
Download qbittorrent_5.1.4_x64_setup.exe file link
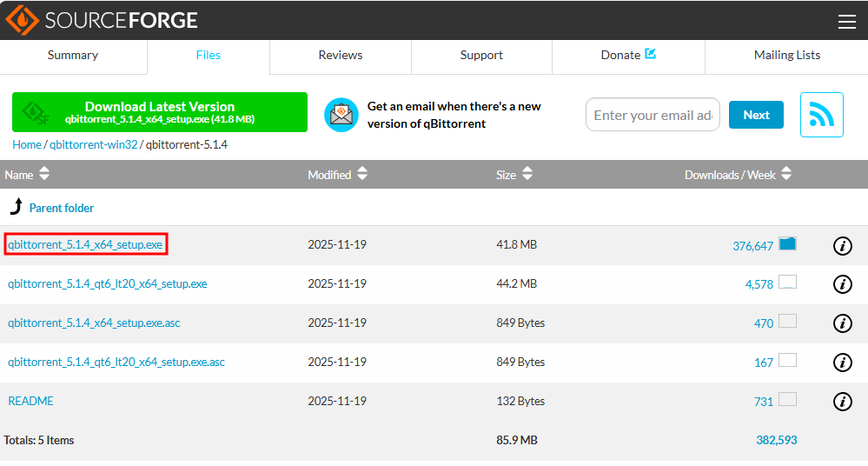(85, 244)
